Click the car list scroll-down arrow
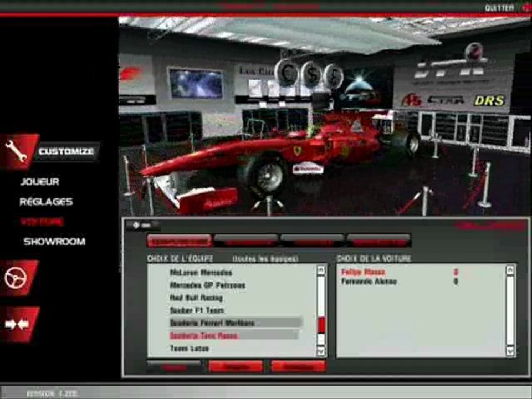This screenshot has width=532, height=399. pyautogui.click(x=510, y=350)
